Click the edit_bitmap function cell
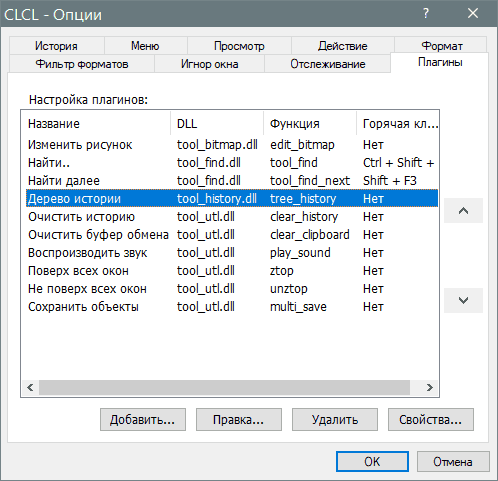Image resolution: width=498 pixels, height=481 pixels. tap(302, 145)
